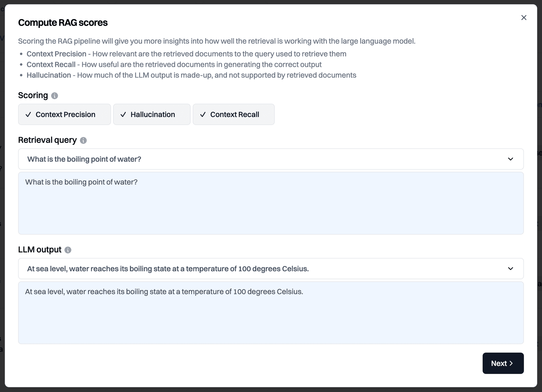This screenshot has height=392, width=542.
Task: Open the boiling point question selector
Action: point(271,159)
